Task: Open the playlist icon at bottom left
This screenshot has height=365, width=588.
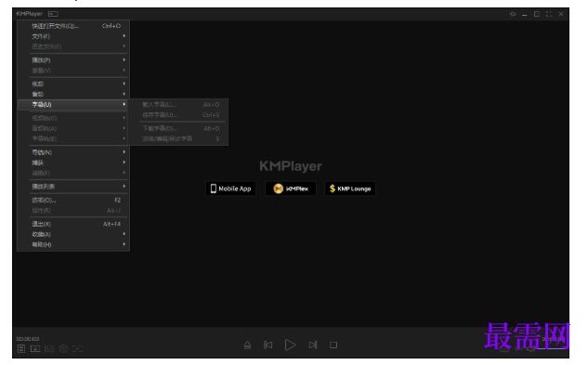Action: 21,349
